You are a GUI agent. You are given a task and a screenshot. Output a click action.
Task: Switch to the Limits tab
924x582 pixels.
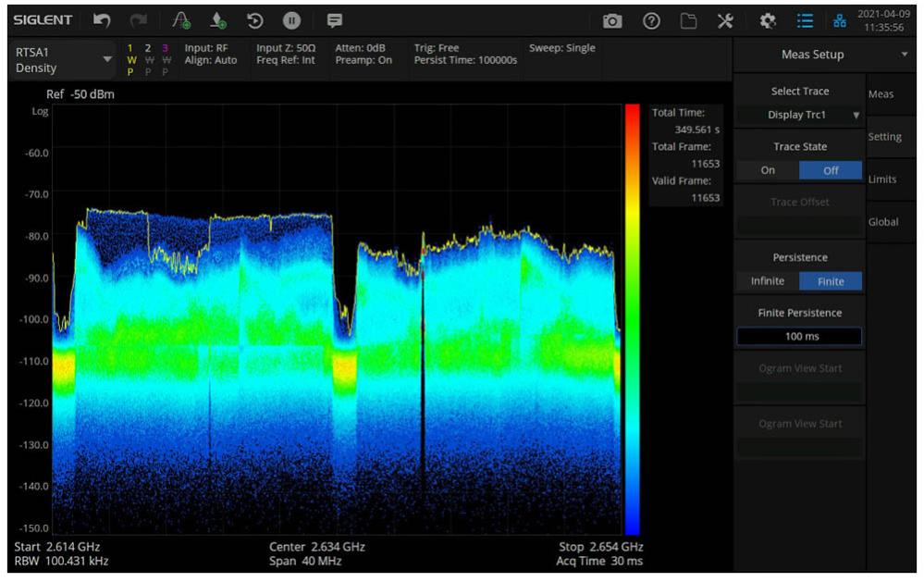coord(882,180)
